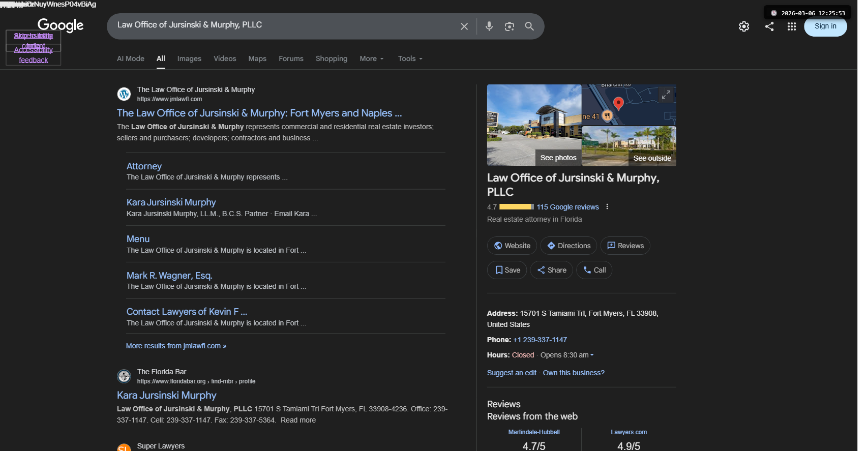Viewport: 868px width, 451px height.
Task: Start voice search with the microphone icon
Action: point(489,26)
